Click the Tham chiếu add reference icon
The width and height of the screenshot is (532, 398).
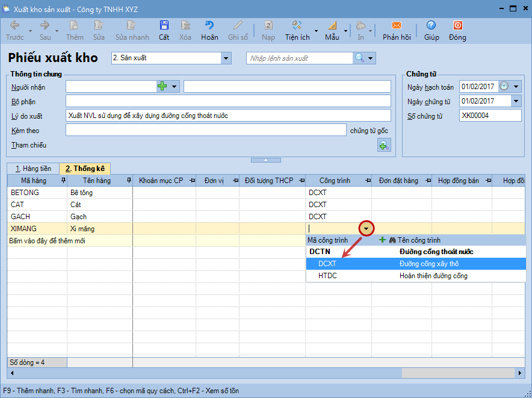click(x=383, y=145)
